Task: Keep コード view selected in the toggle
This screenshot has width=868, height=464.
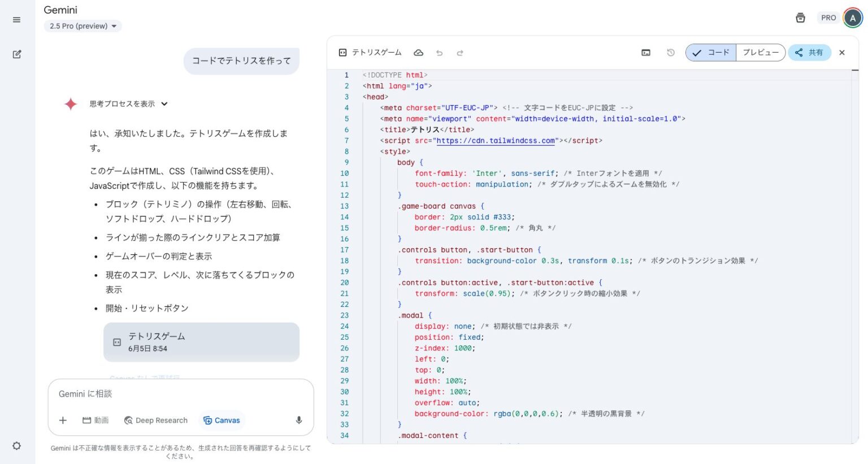Action: [x=710, y=53]
